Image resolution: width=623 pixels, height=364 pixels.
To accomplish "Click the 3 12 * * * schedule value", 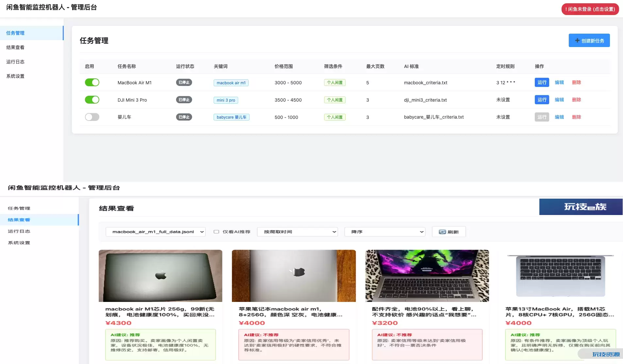I will (506, 83).
